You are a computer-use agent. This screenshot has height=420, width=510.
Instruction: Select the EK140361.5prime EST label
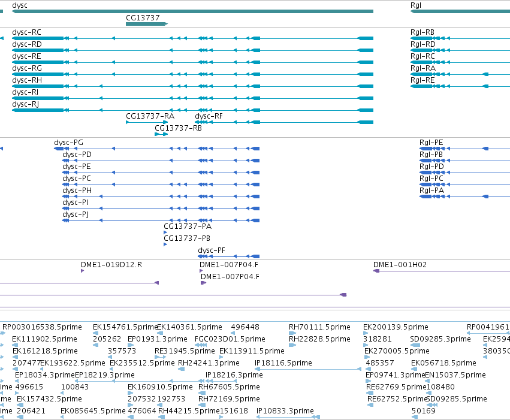189,327
